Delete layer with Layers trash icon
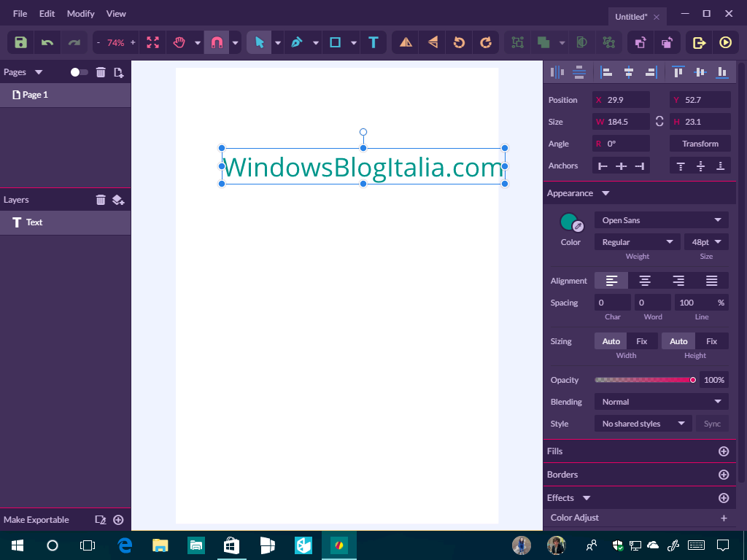 coord(101,200)
